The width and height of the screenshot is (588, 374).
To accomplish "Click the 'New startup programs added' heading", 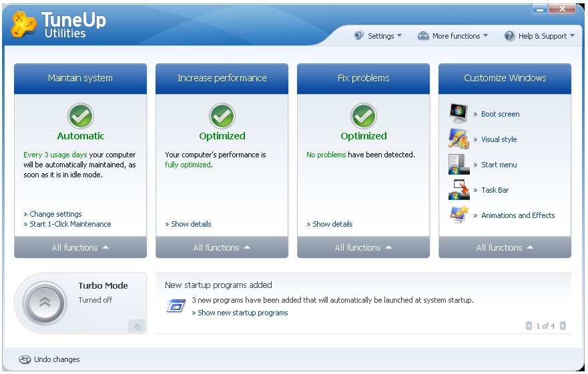I will pos(218,285).
